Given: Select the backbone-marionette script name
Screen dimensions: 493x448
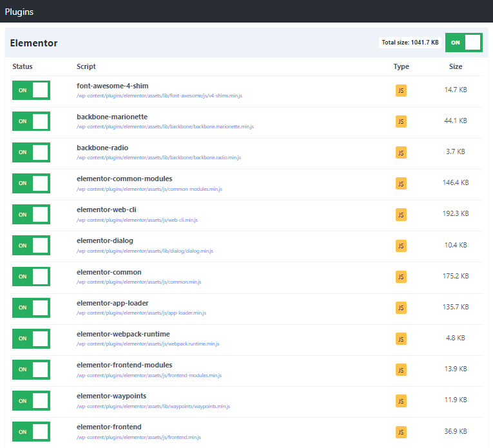Looking at the screenshot, I should click(112, 117).
